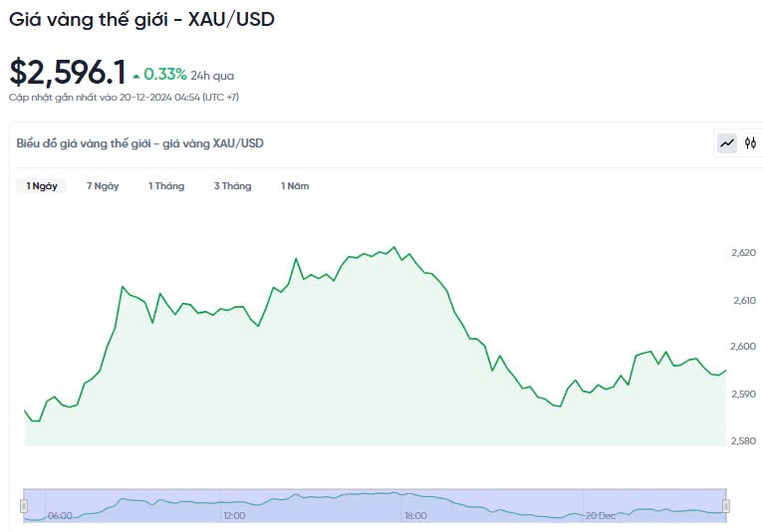Select the 3 Tháng time range
The height and width of the screenshot is (532, 763).
[232, 186]
